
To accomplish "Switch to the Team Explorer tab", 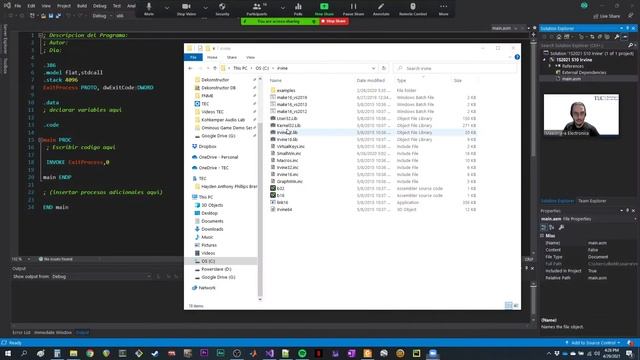I will (x=592, y=201).
